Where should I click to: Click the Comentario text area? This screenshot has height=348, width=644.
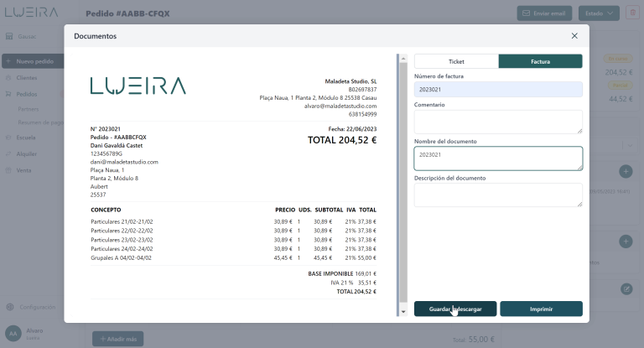pyautogui.click(x=498, y=122)
